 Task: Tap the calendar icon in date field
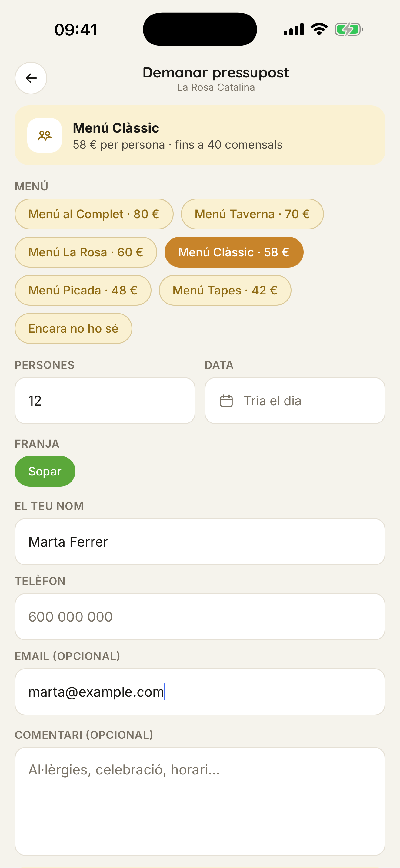(x=226, y=401)
